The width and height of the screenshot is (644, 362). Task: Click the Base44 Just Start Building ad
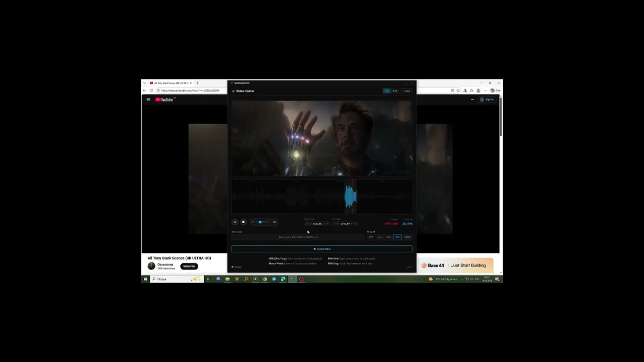point(455,265)
